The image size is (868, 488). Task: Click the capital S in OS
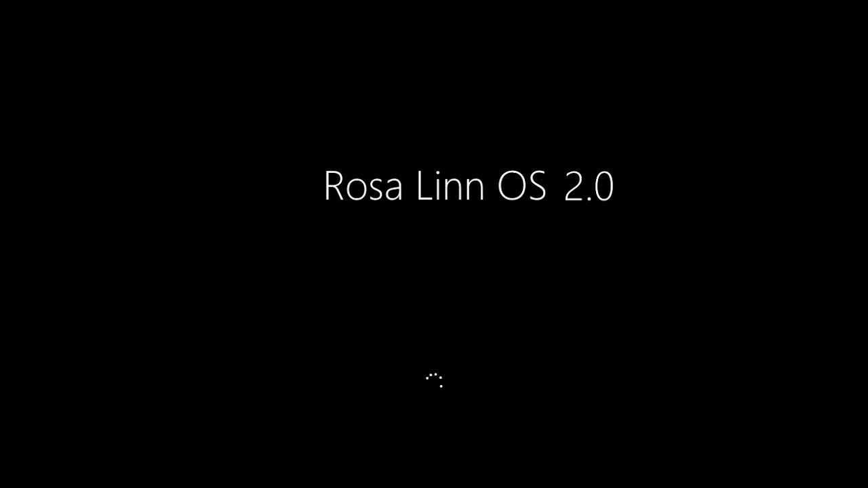(538, 186)
